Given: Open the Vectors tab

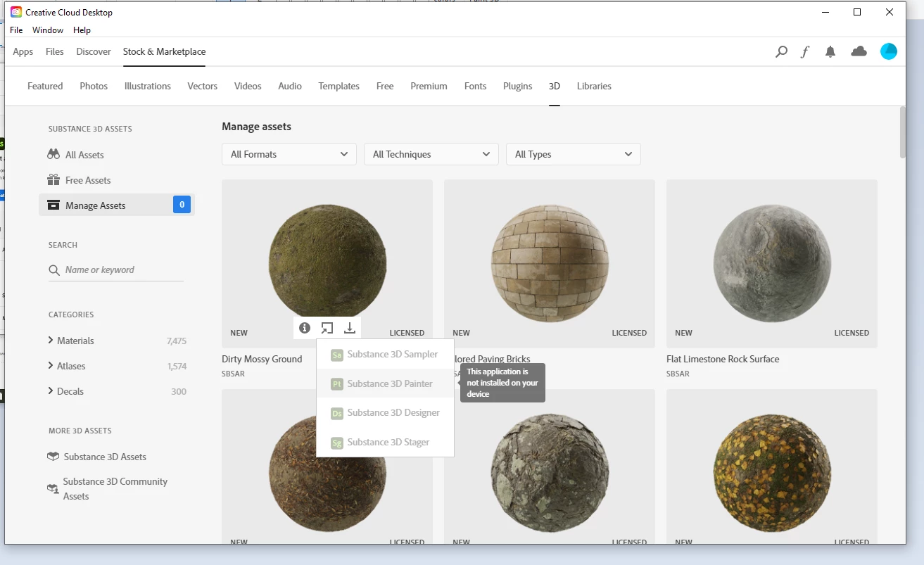Looking at the screenshot, I should [203, 86].
